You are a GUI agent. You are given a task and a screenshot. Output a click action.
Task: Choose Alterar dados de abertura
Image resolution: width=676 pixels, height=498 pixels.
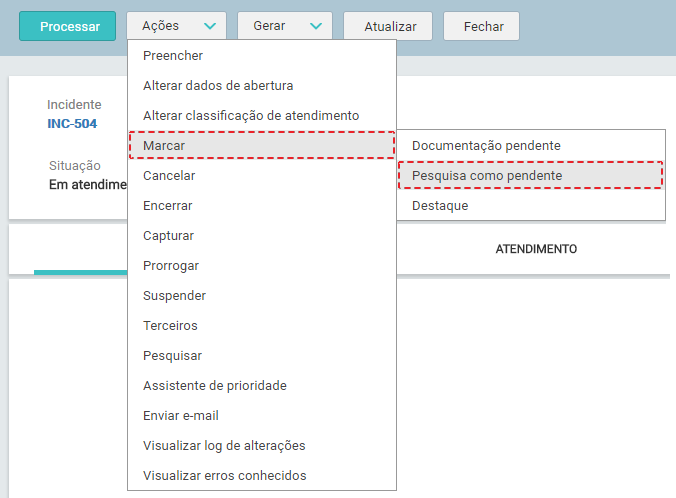(x=262, y=85)
